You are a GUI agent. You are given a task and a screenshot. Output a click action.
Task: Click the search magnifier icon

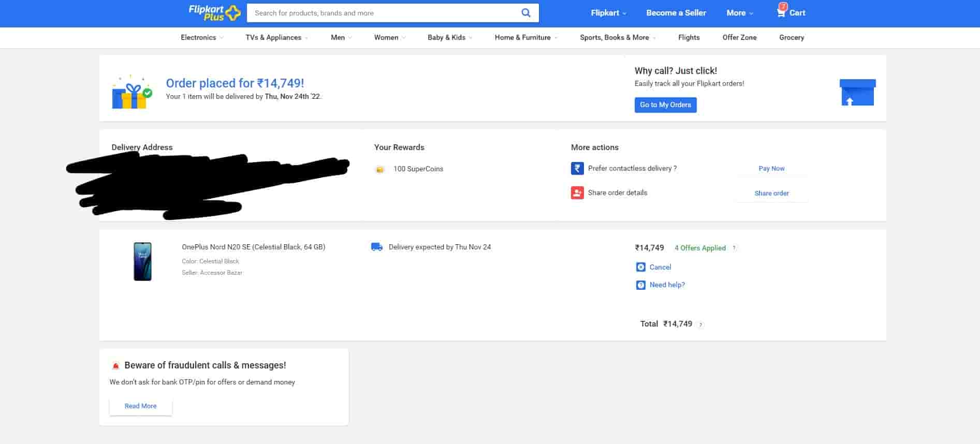coord(525,13)
